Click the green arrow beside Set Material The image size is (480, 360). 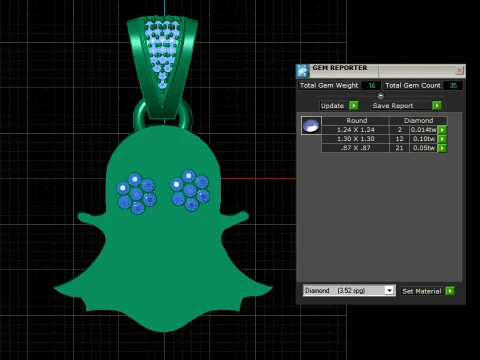click(450, 291)
